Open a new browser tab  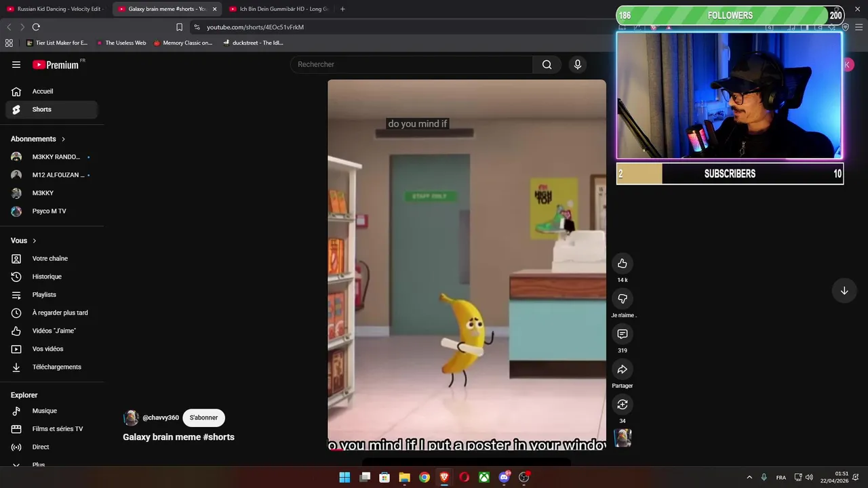(x=342, y=9)
